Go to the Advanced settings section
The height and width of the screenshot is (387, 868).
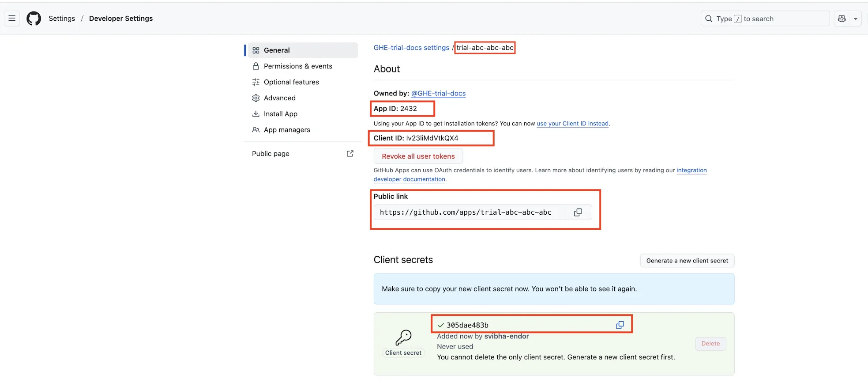303,98
